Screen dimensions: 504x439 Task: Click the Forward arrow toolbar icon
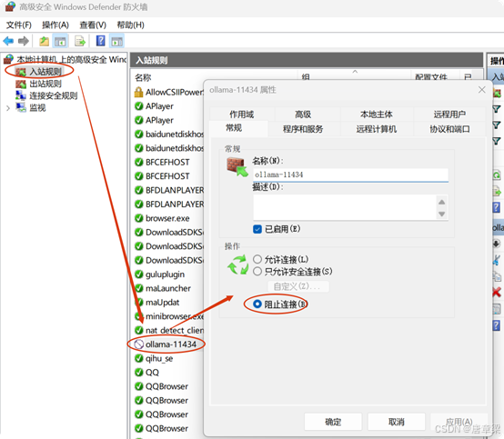tap(24, 41)
